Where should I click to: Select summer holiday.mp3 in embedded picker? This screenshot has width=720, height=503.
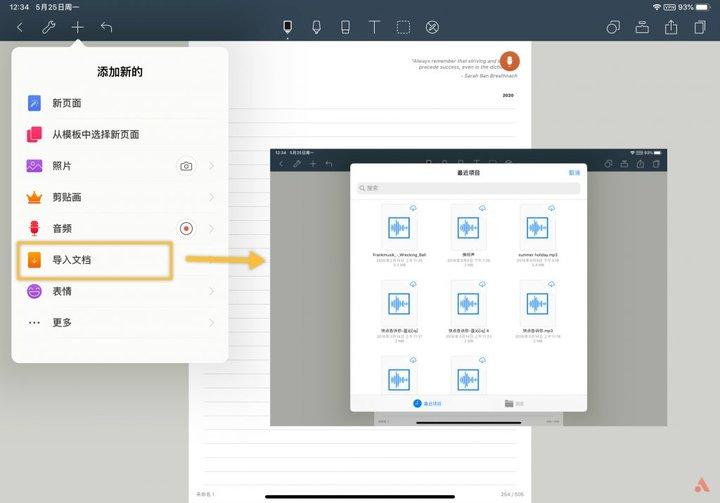538,236
